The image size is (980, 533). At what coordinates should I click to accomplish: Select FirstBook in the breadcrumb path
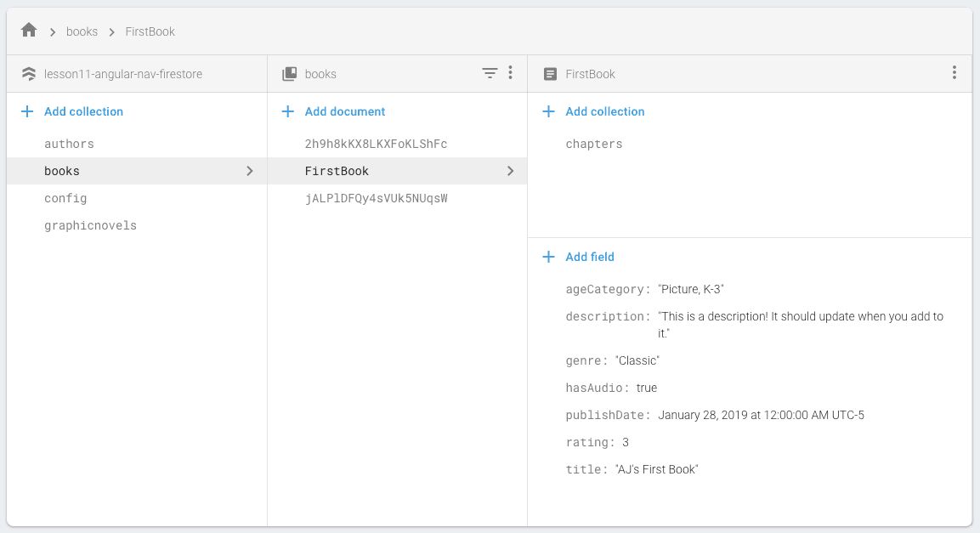150,31
